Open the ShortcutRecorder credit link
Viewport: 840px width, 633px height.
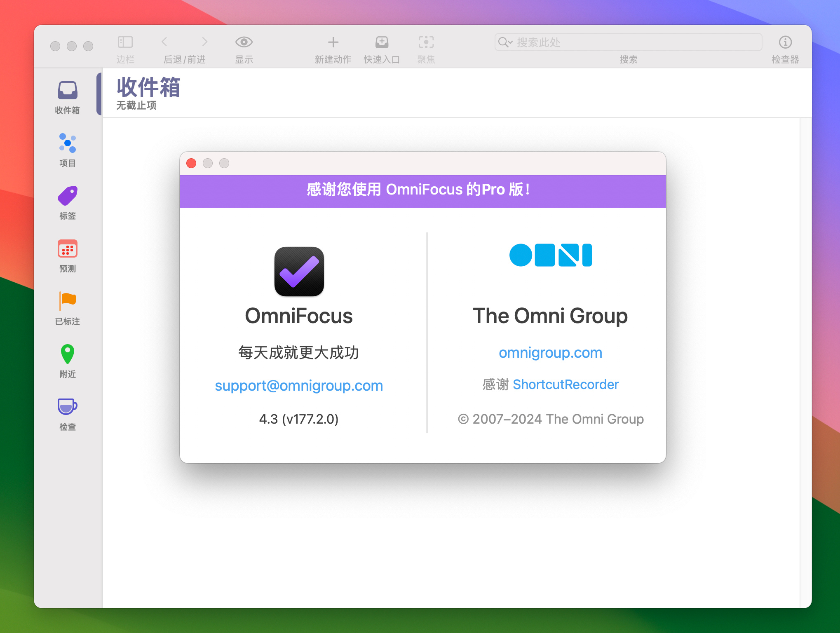(565, 384)
